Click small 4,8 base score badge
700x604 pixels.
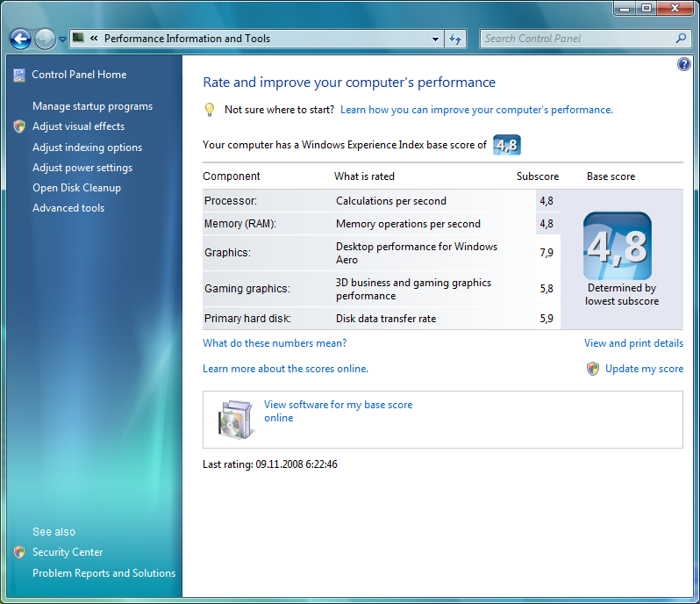tap(507, 145)
